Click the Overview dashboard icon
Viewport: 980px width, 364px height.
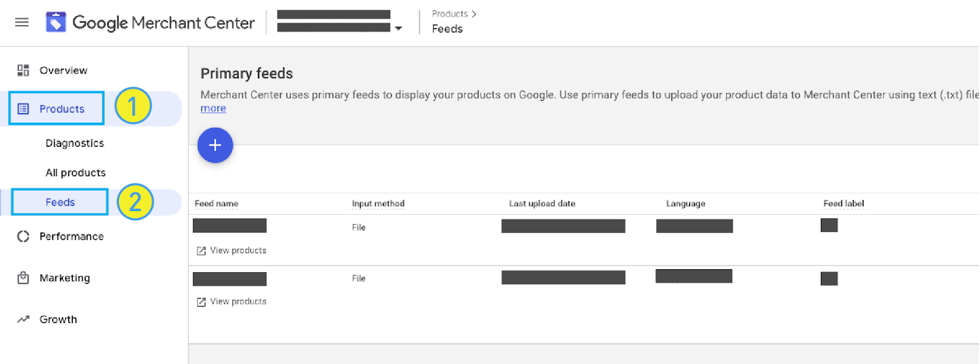pyautogui.click(x=23, y=70)
